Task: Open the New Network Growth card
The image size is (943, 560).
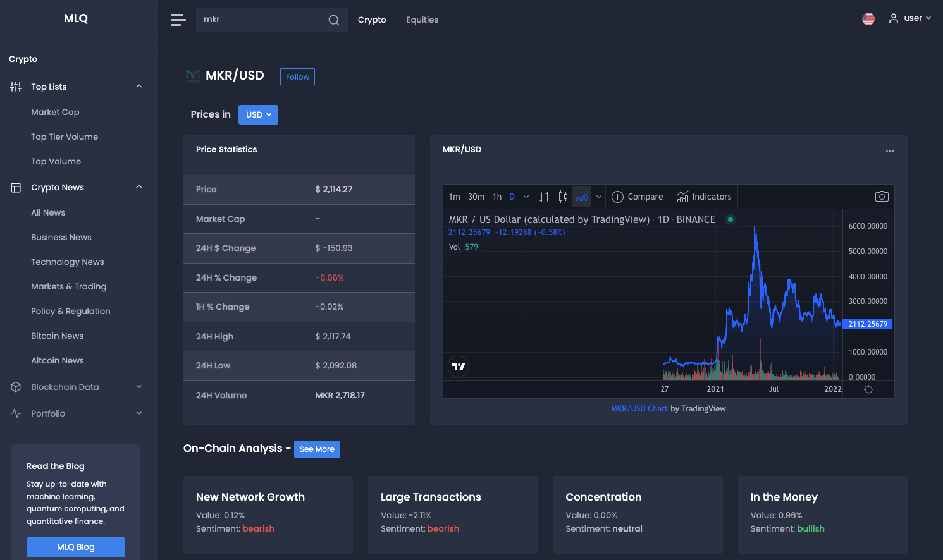Action: pos(268,514)
